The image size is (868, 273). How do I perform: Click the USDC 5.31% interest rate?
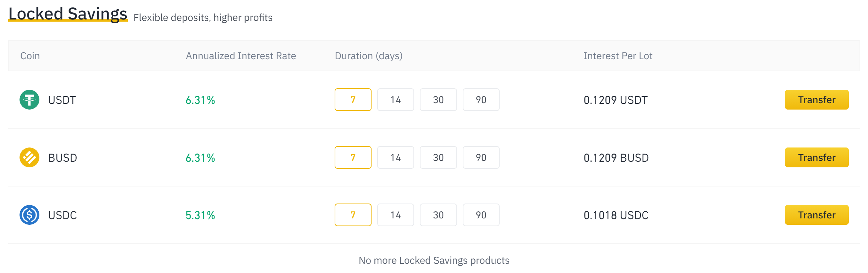pyautogui.click(x=200, y=215)
